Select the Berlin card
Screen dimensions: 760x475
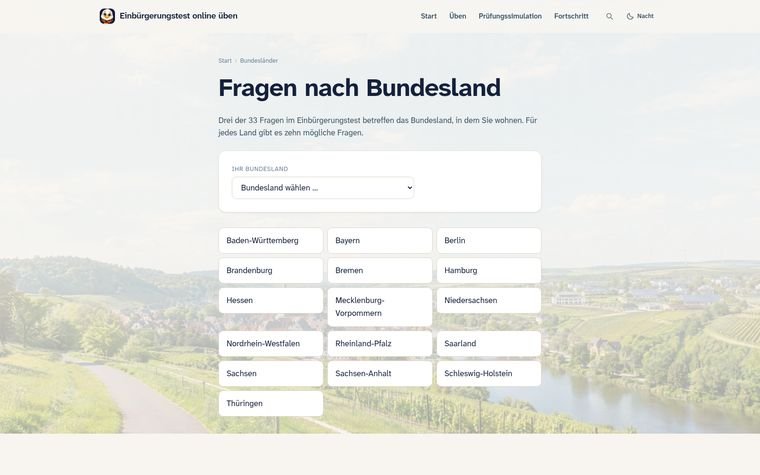(x=489, y=240)
